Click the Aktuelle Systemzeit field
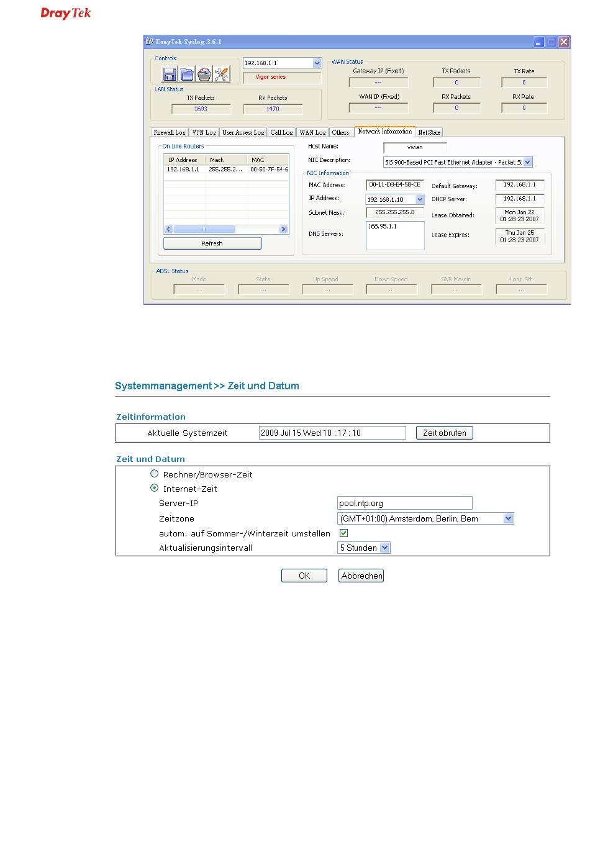Screen dimensions: 590x868 332,433
